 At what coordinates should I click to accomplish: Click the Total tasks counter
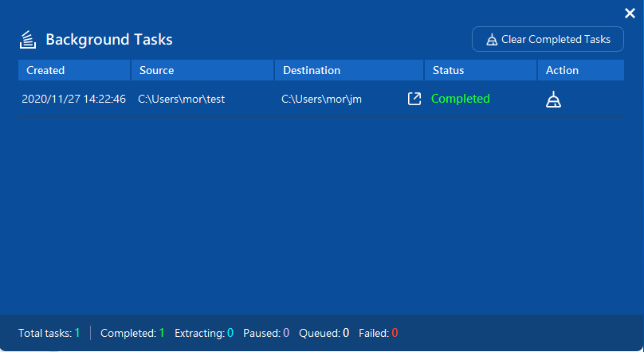point(49,333)
